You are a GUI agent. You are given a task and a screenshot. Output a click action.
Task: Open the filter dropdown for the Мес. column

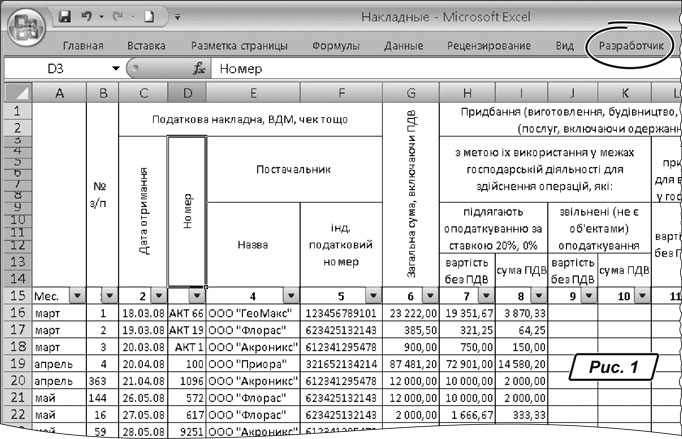pyautogui.click(x=77, y=296)
